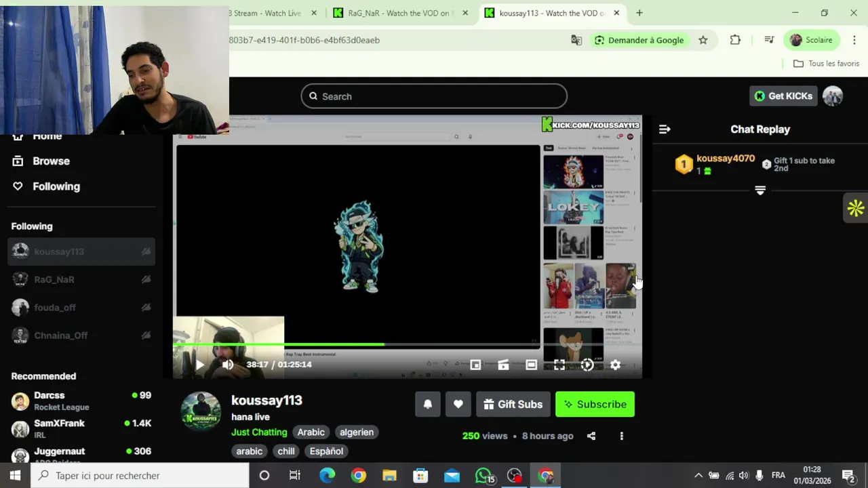This screenshot has height=488, width=868.
Task: Create a clip from the video
Action: 503,365
